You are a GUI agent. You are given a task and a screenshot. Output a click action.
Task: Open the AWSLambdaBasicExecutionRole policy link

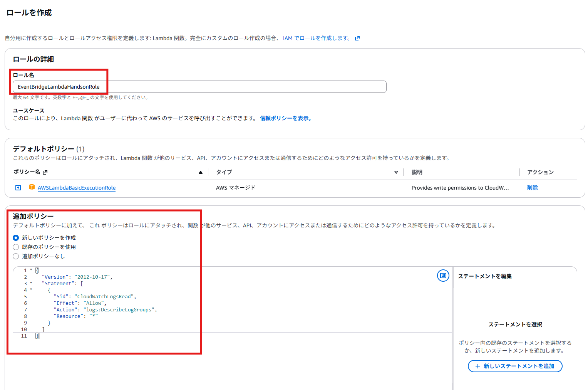77,188
